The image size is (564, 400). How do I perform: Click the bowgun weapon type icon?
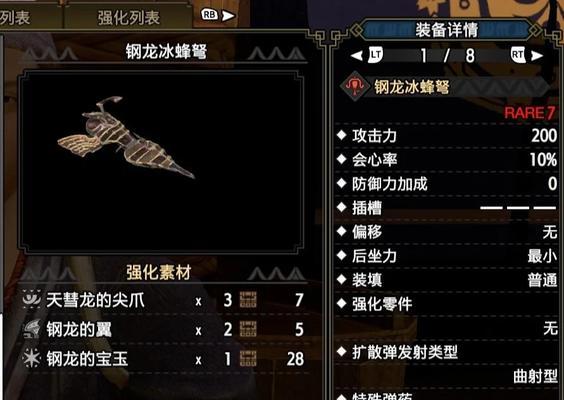pos(355,86)
